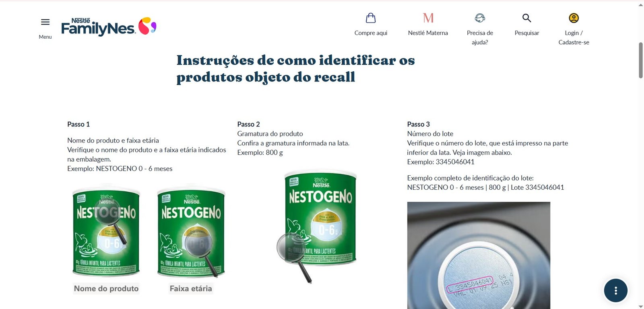Open the floating three-dots action button
Screen dimensions: 644x309
[615, 290]
